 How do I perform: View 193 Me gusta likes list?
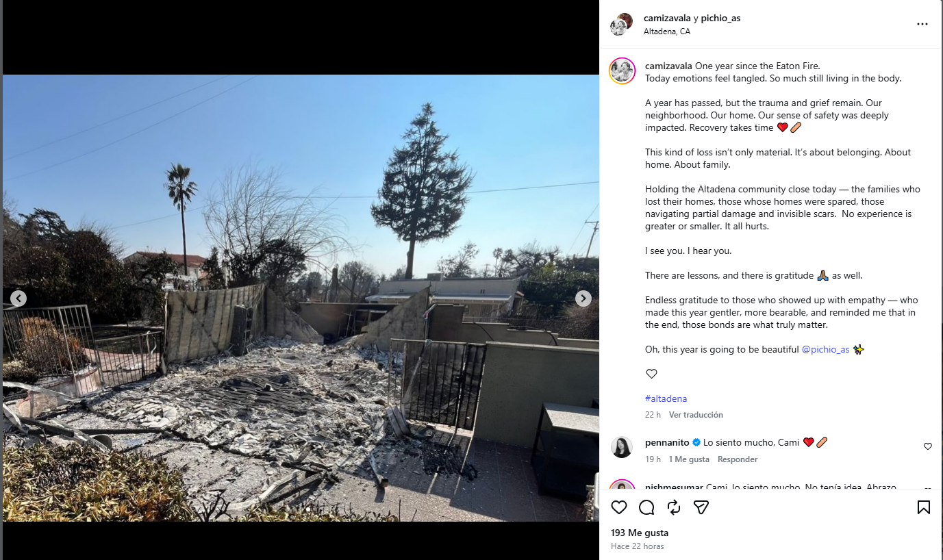coord(640,533)
